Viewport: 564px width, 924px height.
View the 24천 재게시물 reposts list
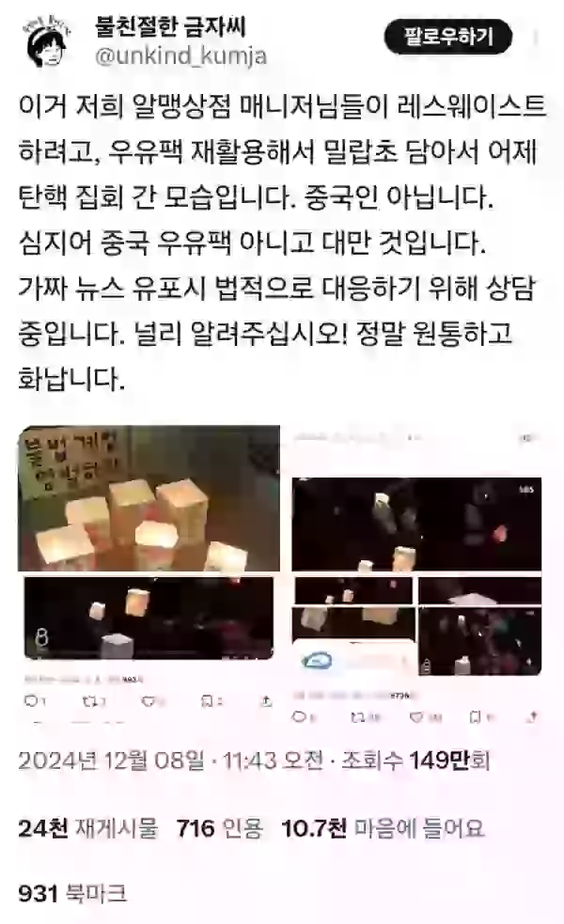(88, 828)
